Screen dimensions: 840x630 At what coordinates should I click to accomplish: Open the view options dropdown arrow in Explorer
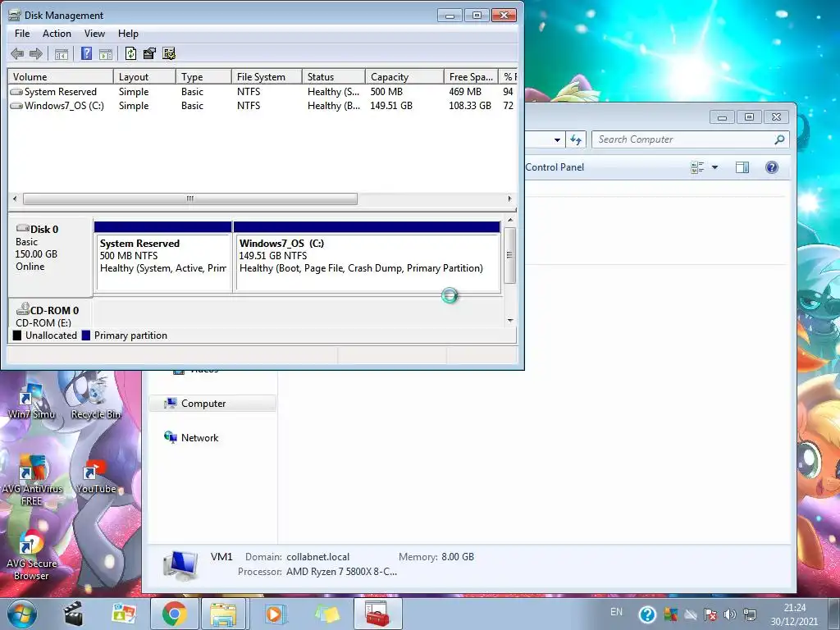714,167
